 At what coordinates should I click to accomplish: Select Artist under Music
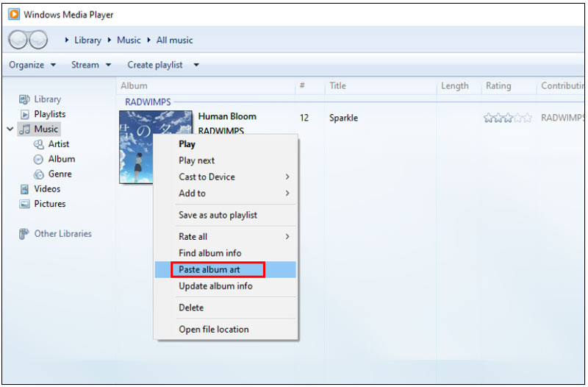coord(59,144)
